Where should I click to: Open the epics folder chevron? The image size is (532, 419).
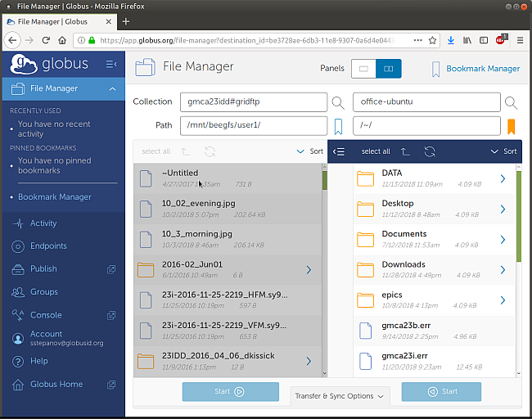(503, 300)
